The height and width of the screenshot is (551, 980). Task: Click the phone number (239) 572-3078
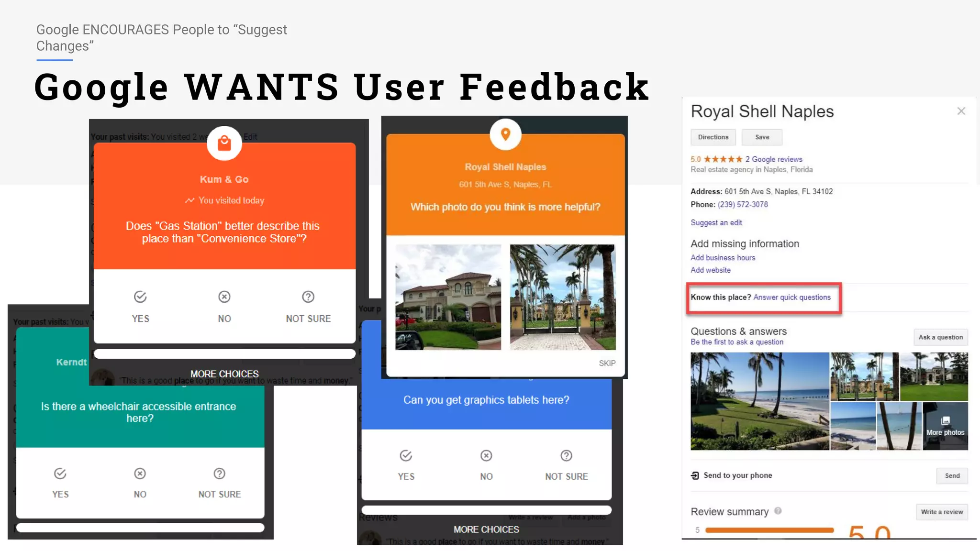743,204
